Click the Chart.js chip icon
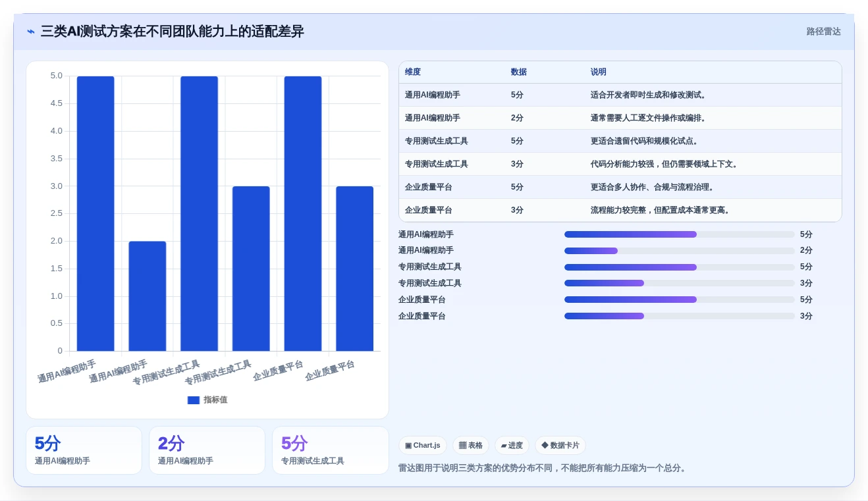Viewport: 868px width, 501px height. [408, 446]
